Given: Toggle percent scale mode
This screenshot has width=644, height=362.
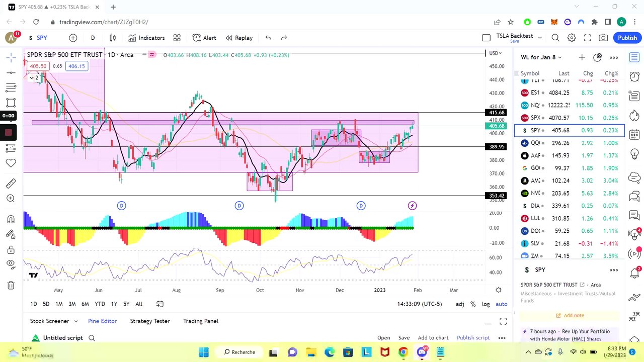Looking at the screenshot, I should tap(473, 304).
